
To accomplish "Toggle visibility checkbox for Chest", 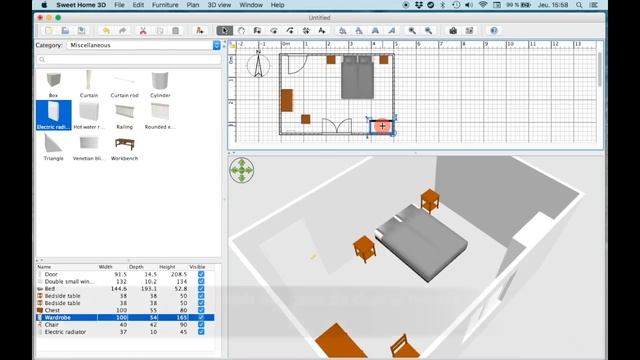I will (201, 310).
